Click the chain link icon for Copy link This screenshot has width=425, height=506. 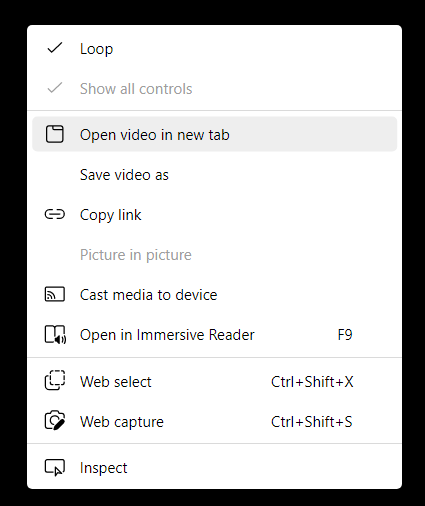pyautogui.click(x=55, y=214)
